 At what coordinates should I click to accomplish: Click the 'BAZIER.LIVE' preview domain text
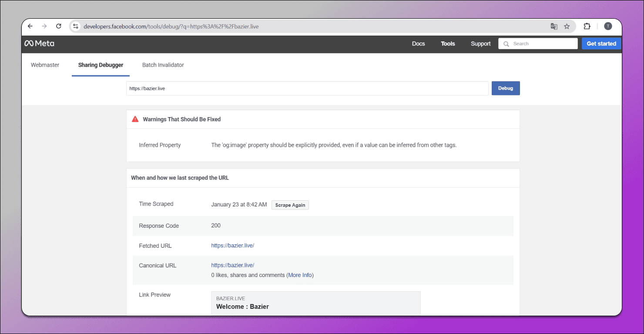click(x=231, y=299)
